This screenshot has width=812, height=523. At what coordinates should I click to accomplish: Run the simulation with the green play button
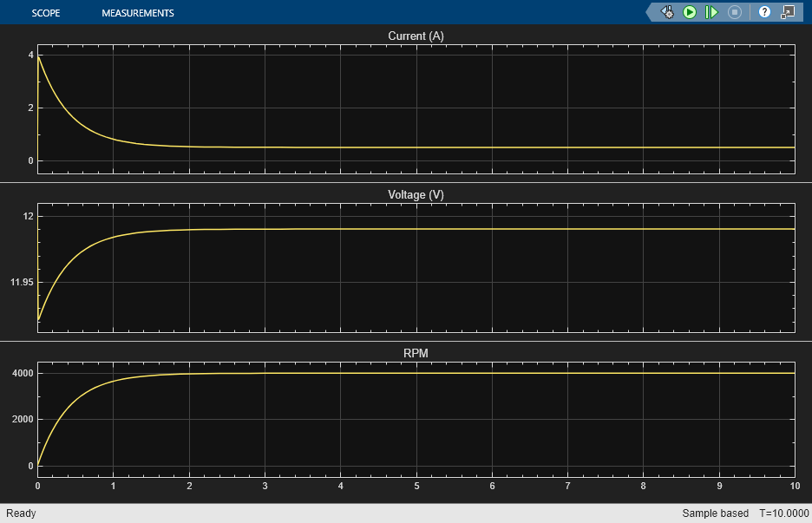(690, 12)
